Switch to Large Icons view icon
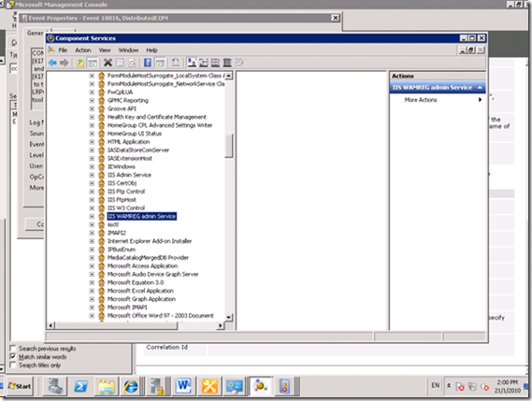This screenshot has height=401, width=532. (x=192, y=63)
